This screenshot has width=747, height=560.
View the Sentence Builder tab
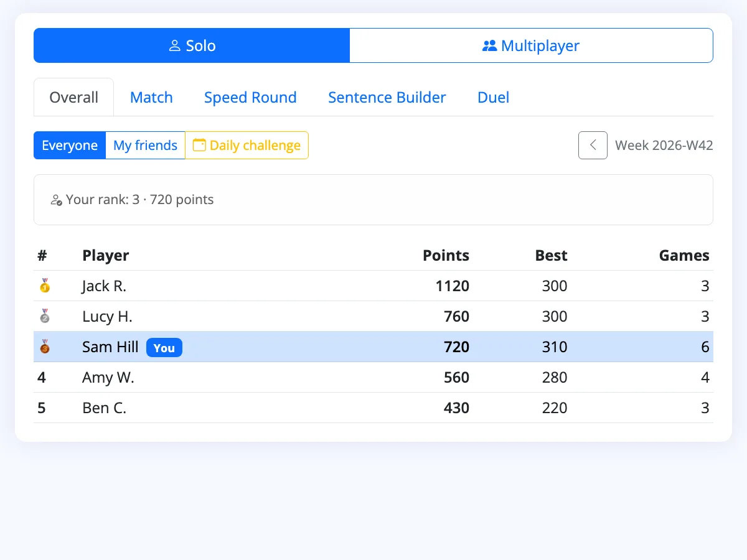pyautogui.click(x=387, y=98)
